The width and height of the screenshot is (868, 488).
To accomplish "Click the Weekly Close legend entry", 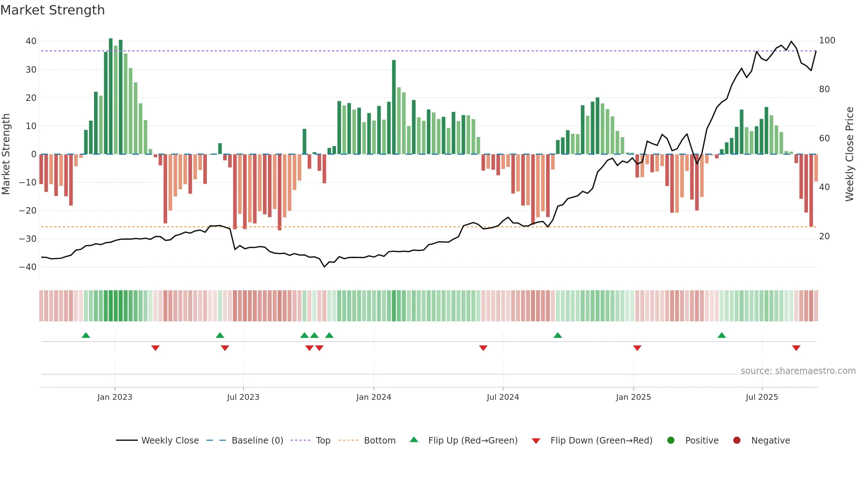I will [158, 440].
